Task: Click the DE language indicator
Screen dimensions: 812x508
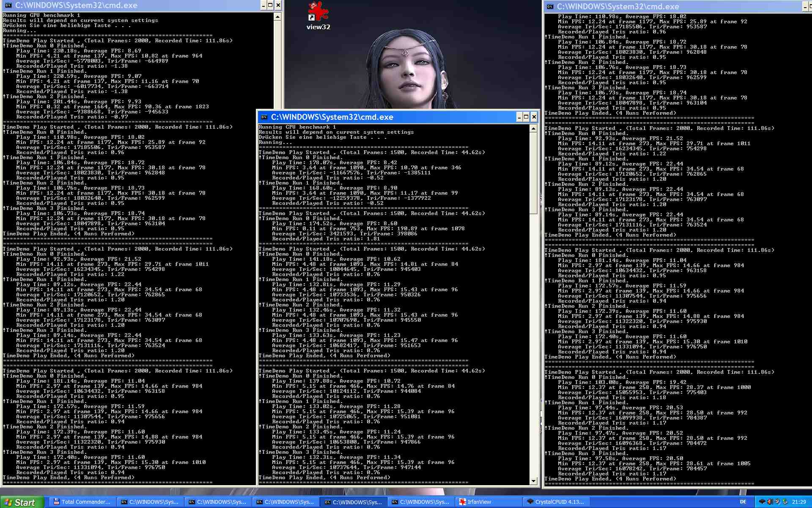Action: [743, 502]
